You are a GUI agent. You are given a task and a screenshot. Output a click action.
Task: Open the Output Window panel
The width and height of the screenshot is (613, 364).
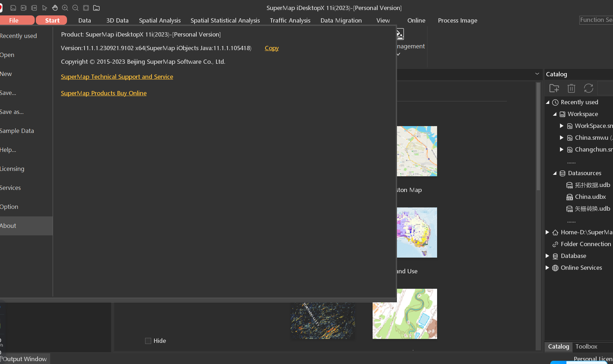pos(25,359)
